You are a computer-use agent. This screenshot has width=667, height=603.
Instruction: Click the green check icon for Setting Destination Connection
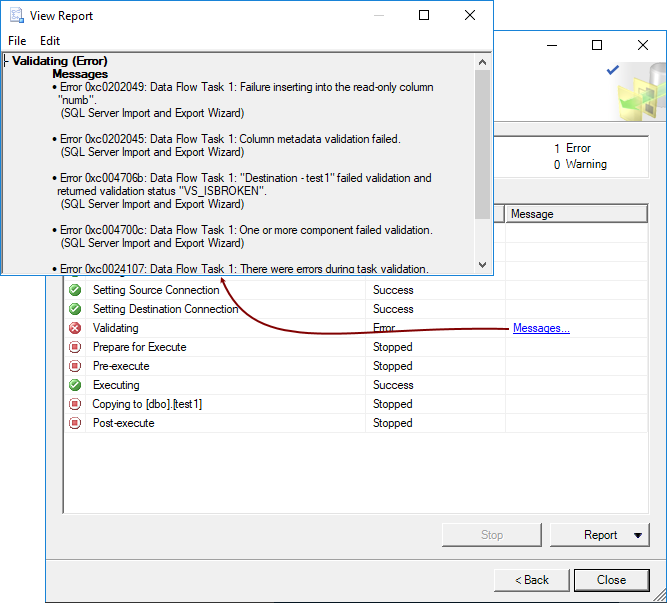[75, 309]
